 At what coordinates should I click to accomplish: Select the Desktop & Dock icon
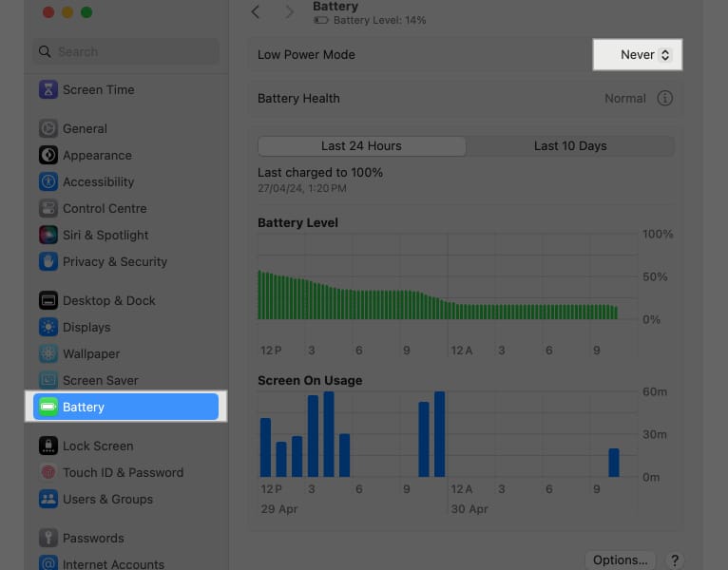pyautogui.click(x=48, y=300)
